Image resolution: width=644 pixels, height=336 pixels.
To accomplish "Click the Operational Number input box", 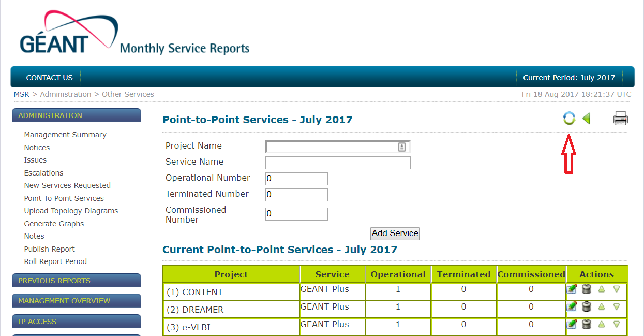I will coord(296,179).
